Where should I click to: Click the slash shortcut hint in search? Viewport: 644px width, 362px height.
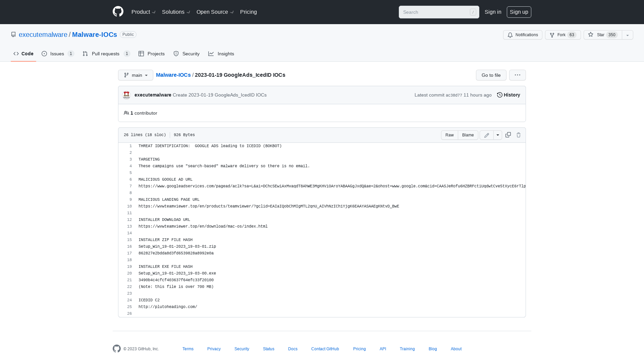click(473, 12)
